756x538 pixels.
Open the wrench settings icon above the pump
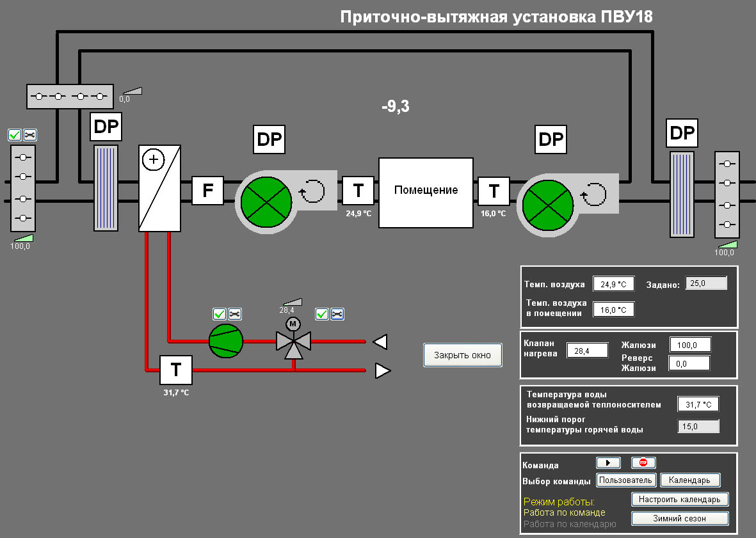point(235,314)
